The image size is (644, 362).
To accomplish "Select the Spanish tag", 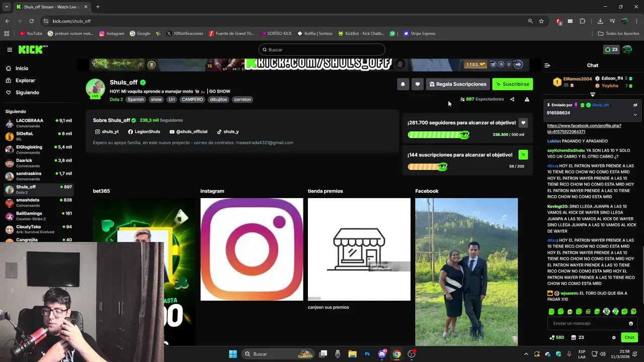I will pyautogui.click(x=135, y=100).
